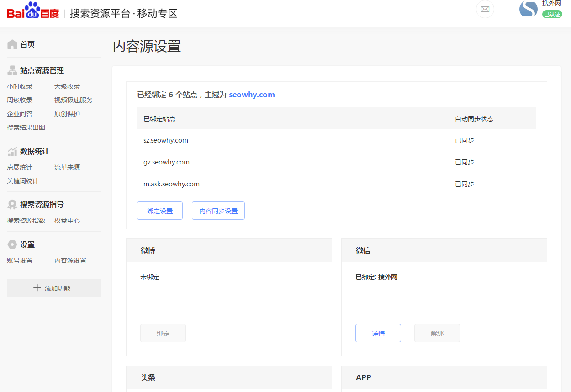The width and height of the screenshot is (571, 392).
Task: Click the icon beside 搜索资源指导
Action: (x=11, y=204)
